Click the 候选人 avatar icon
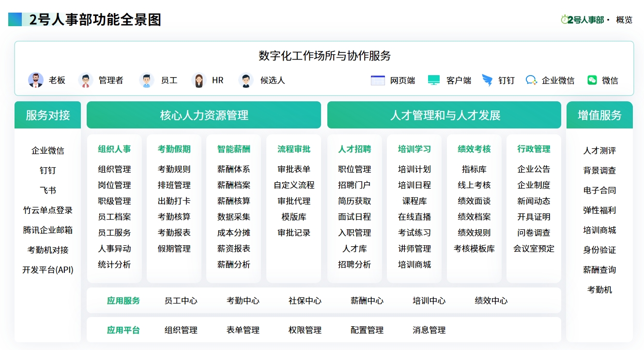 pos(246,80)
